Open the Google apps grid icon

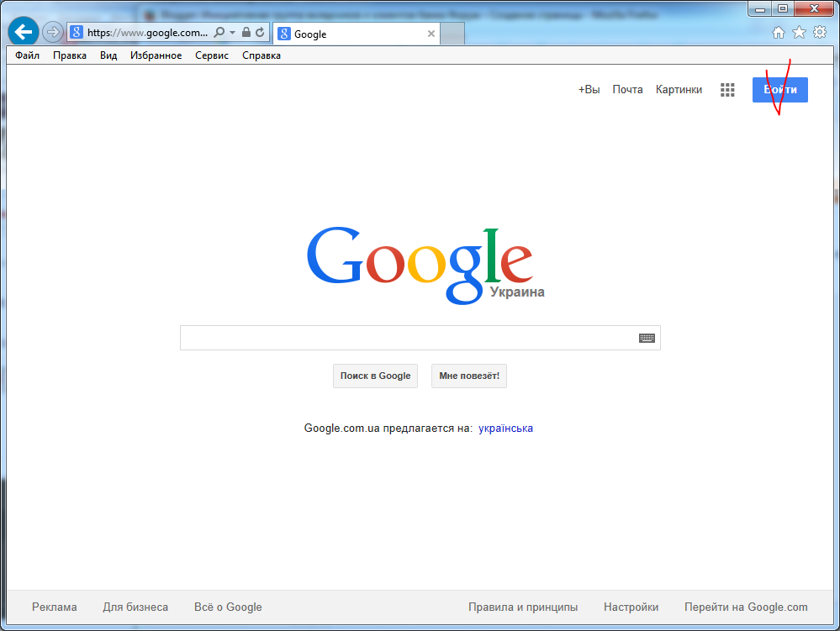[727, 90]
